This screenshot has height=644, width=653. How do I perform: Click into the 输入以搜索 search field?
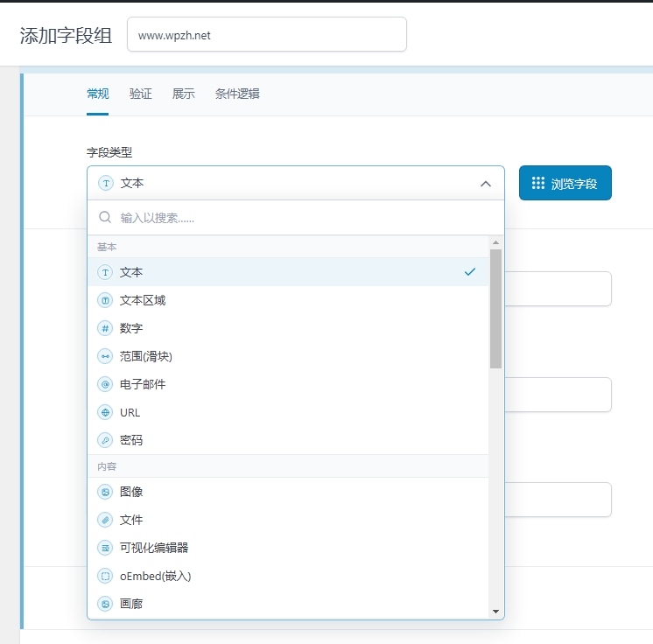point(296,218)
